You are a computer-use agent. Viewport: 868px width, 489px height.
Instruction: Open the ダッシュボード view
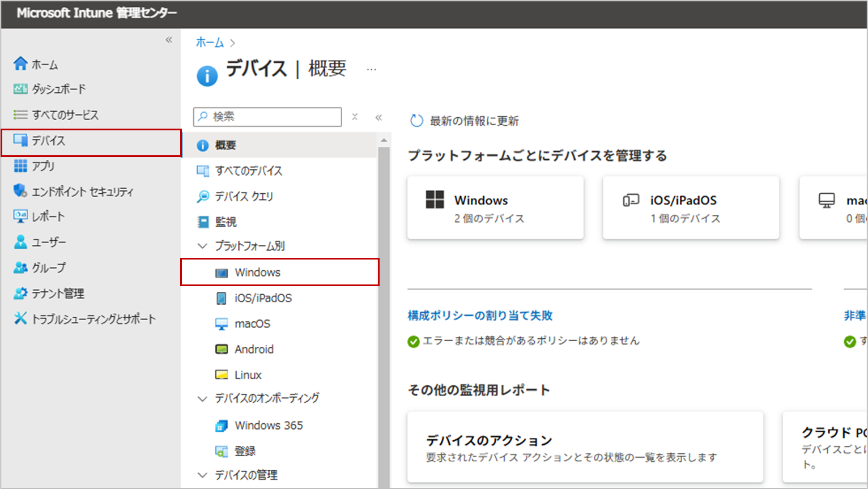click(x=53, y=89)
